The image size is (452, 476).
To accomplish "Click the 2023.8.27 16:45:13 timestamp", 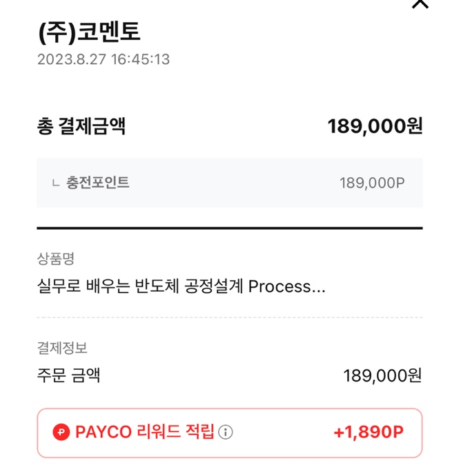I will (104, 59).
